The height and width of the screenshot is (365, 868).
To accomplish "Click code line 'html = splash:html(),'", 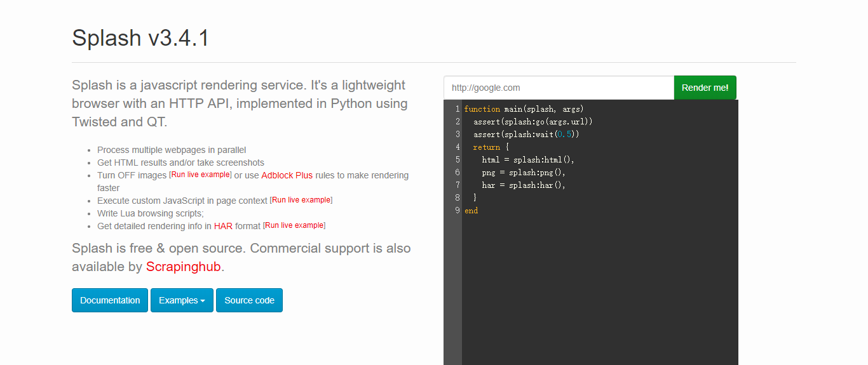I will 528,160.
